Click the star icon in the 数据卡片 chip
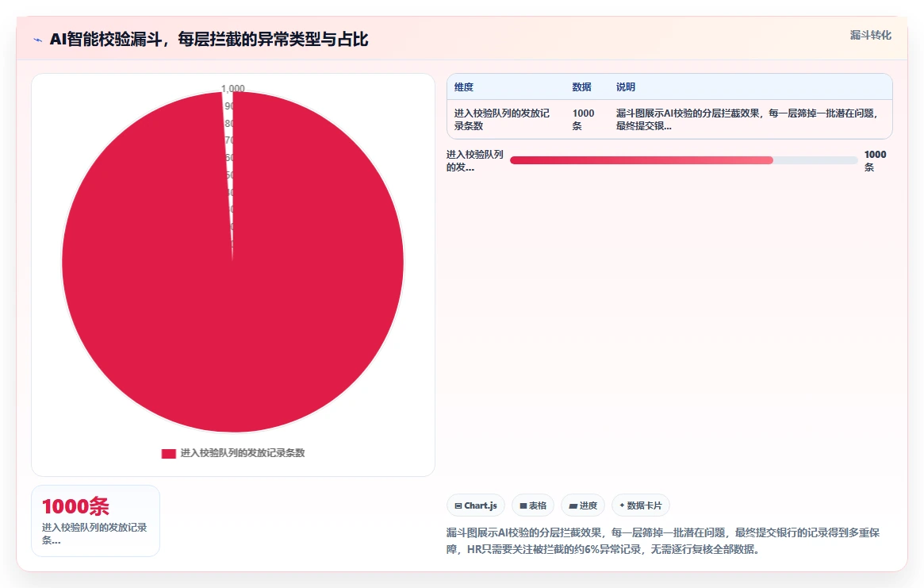Image resolution: width=924 pixels, height=588 pixels. click(x=622, y=505)
